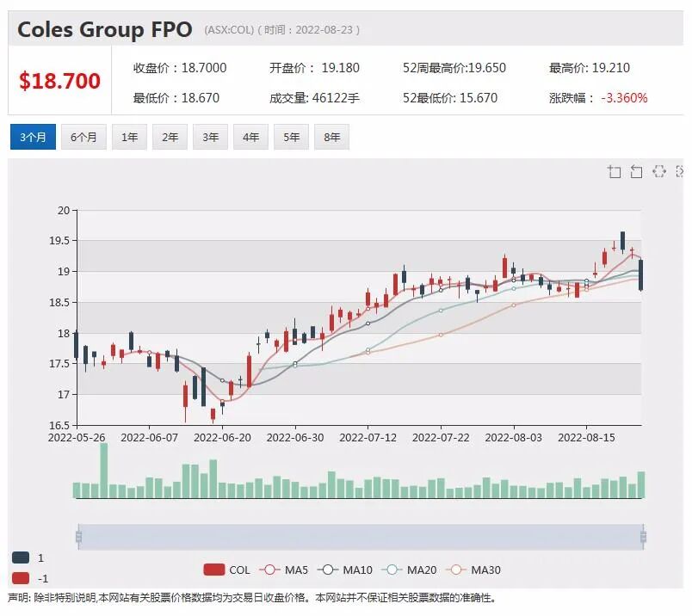The height and width of the screenshot is (616, 692).
Task: Click 52周最高价:19.650 text
Action: (x=454, y=68)
